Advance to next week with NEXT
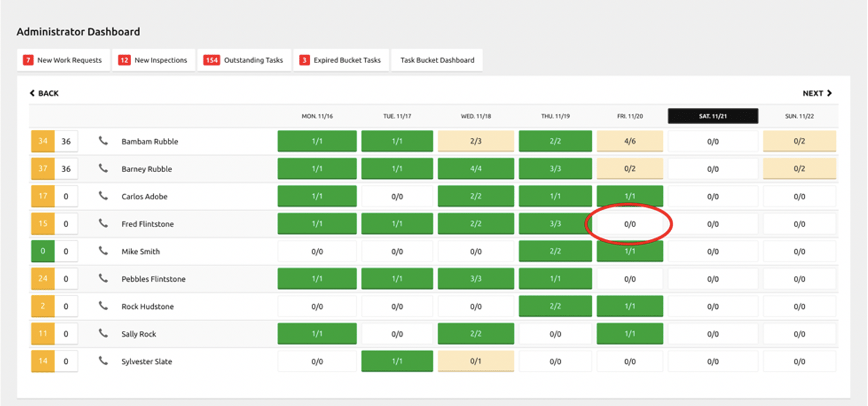 tap(818, 93)
